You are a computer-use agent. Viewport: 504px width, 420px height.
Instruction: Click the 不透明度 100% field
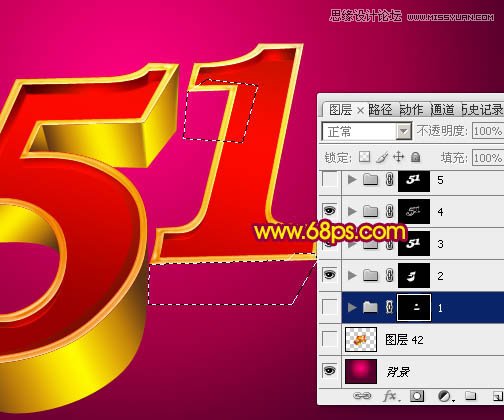coord(488,131)
